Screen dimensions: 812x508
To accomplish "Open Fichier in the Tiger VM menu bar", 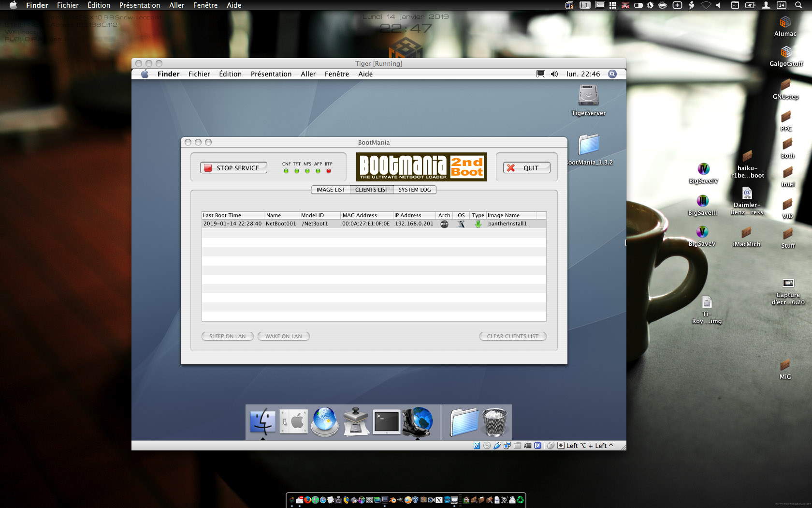I will (199, 74).
